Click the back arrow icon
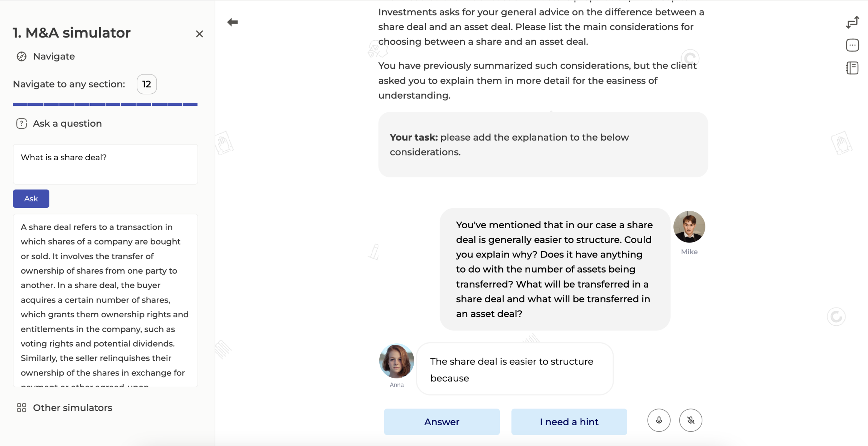This screenshot has height=446, width=868. pyautogui.click(x=233, y=22)
